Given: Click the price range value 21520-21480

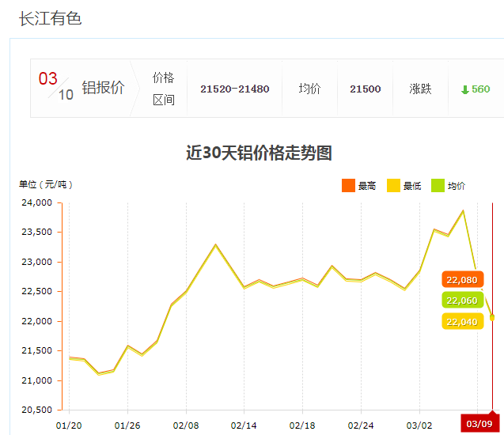Looking at the screenshot, I should pyautogui.click(x=234, y=89).
